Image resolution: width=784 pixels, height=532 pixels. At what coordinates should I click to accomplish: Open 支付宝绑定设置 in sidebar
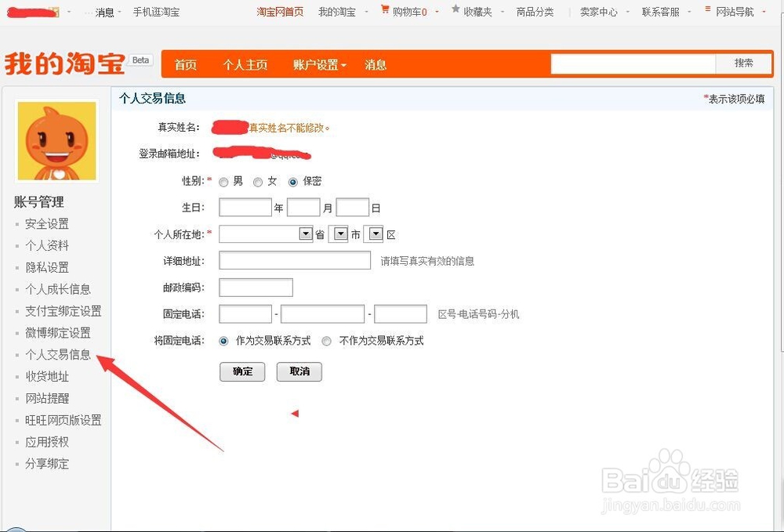pyautogui.click(x=64, y=311)
